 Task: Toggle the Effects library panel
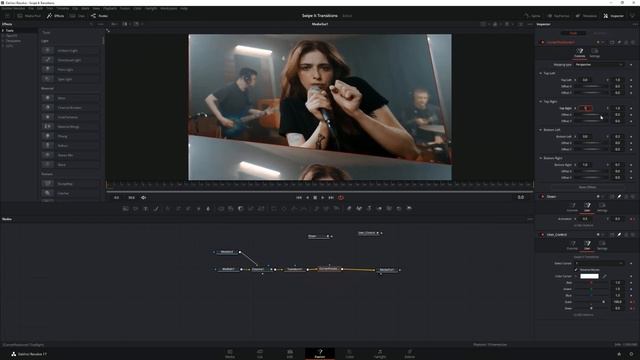tap(56, 16)
